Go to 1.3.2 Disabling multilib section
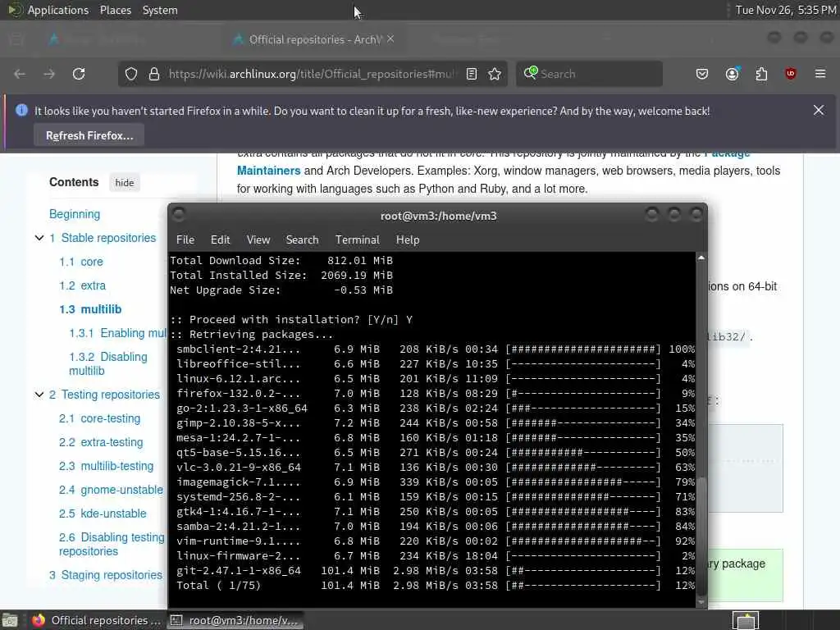 pyautogui.click(x=107, y=363)
